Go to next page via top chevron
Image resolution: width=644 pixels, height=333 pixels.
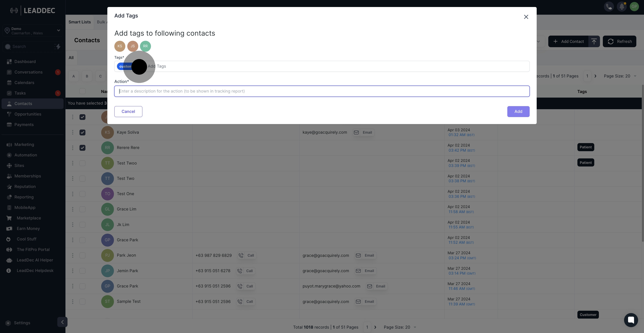coord(595,76)
